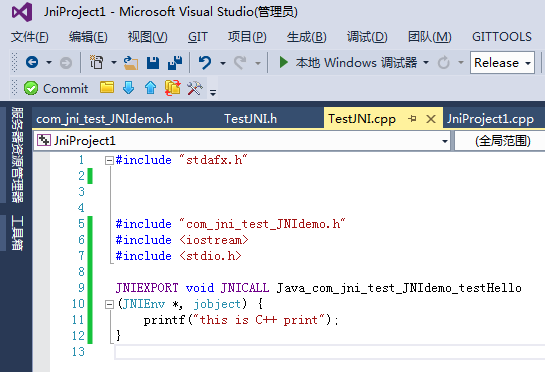Open the refresh button dropdown arrow

click(x=461, y=63)
